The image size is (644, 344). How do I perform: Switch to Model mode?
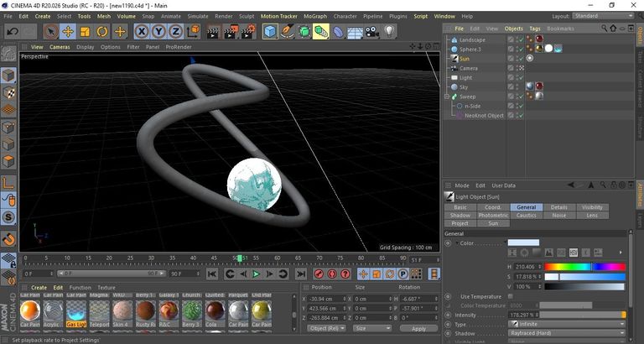[8, 76]
